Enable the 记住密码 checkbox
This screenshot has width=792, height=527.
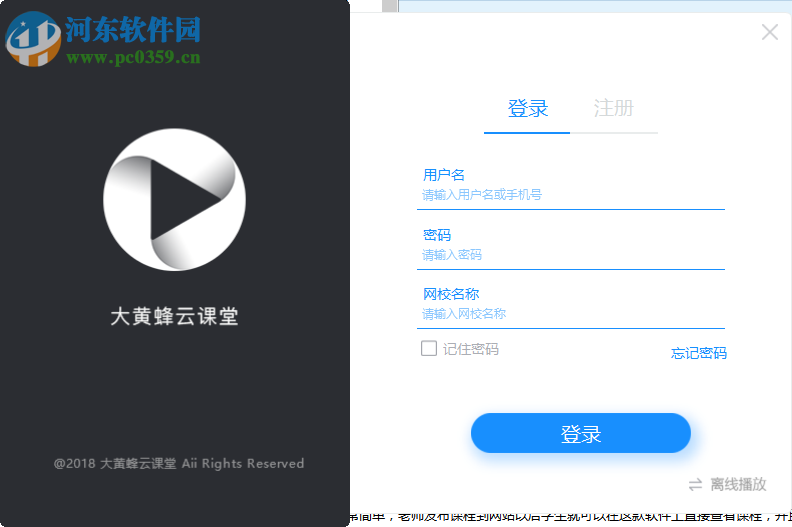[429, 348]
